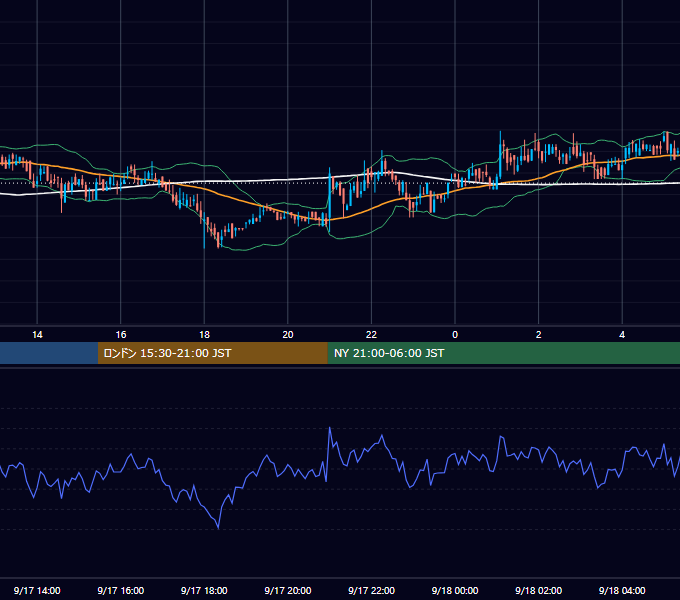This screenshot has width=680, height=600.
Task: Click the '9/17 14:00' time label
Action: [37, 590]
